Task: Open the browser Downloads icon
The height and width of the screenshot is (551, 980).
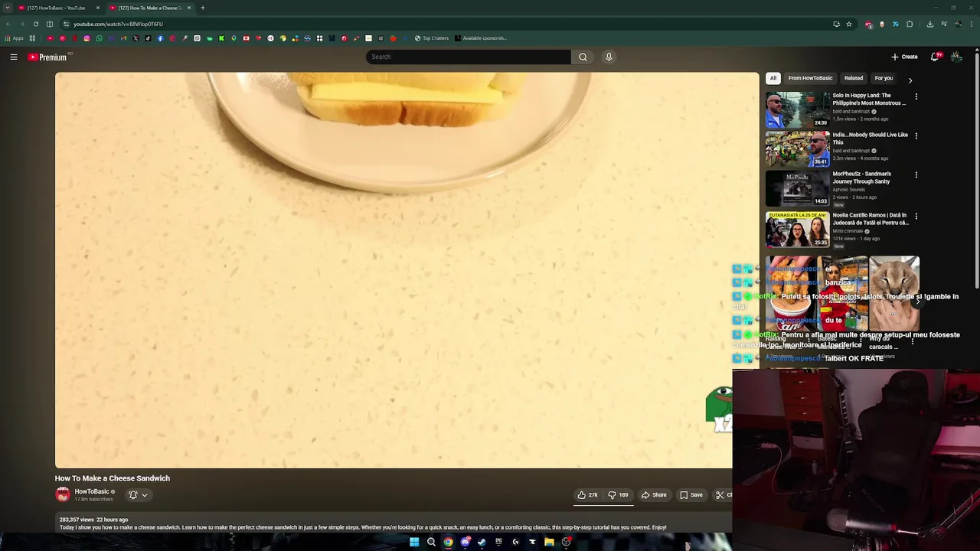Action: click(x=930, y=24)
